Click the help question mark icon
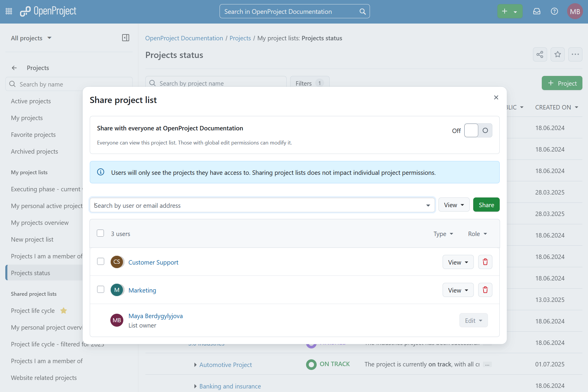The width and height of the screenshot is (588, 392). click(x=554, y=11)
